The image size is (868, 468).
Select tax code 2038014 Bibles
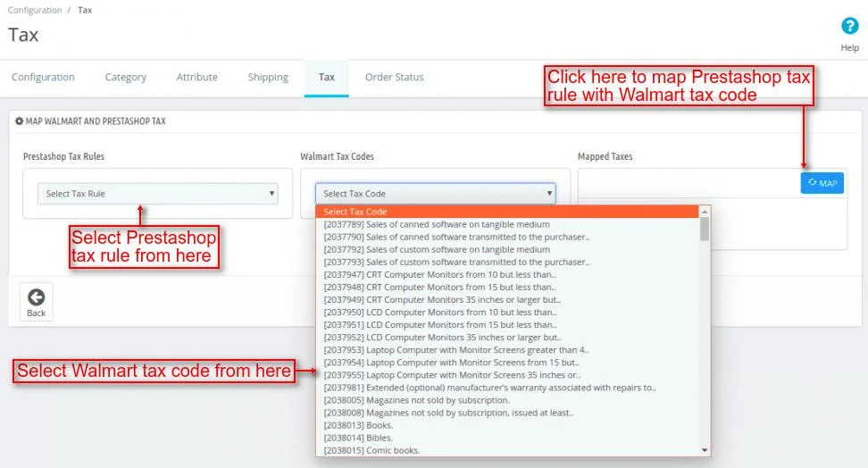point(507,438)
